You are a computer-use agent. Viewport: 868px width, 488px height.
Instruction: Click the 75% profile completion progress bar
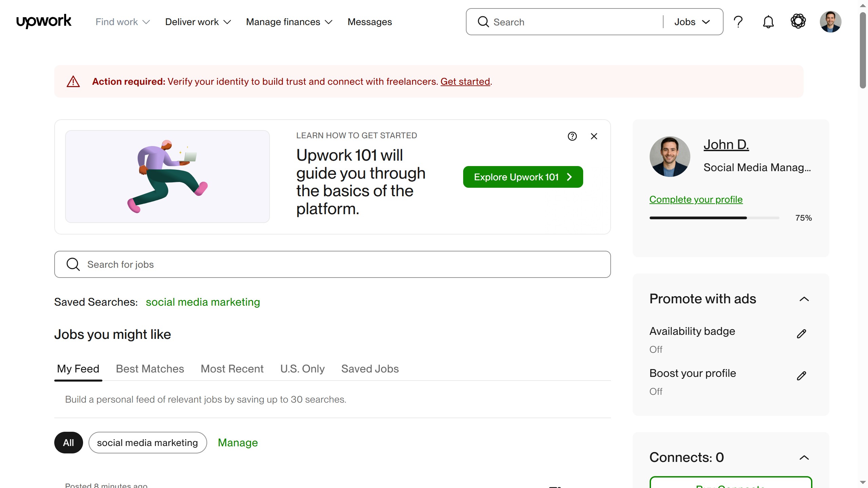pyautogui.click(x=714, y=218)
